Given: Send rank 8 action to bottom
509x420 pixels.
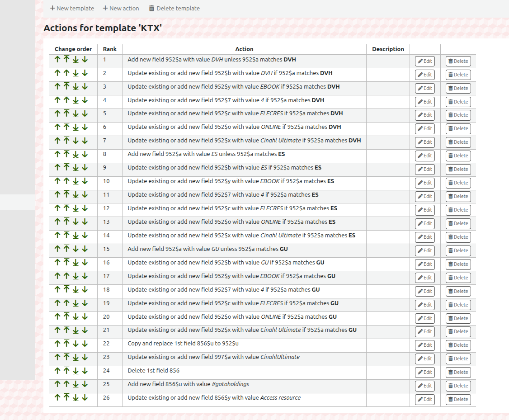Looking at the screenshot, I should pyautogui.click(x=75, y=155).
